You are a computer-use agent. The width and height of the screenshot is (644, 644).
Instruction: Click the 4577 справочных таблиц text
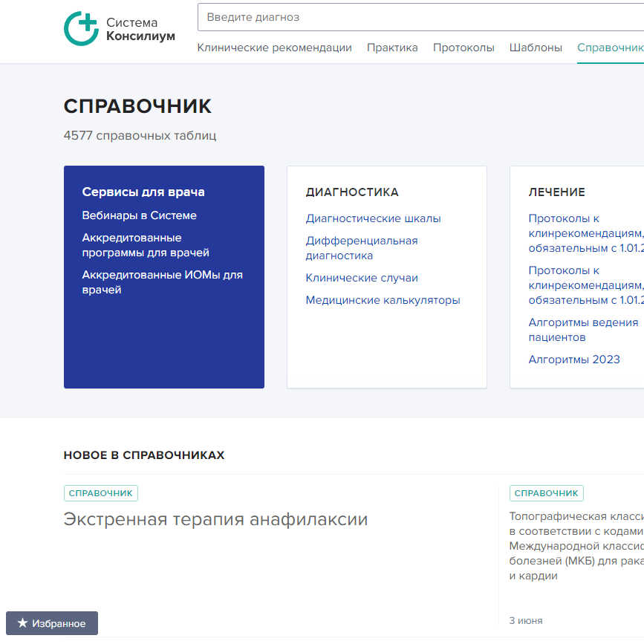(140, 135)
